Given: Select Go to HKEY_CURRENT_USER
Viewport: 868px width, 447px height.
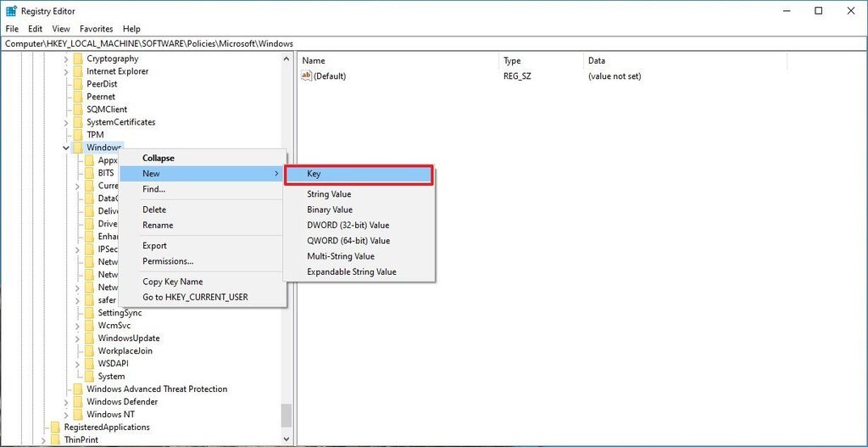Looking at the screenshot, I should click(x=203, y=298).
